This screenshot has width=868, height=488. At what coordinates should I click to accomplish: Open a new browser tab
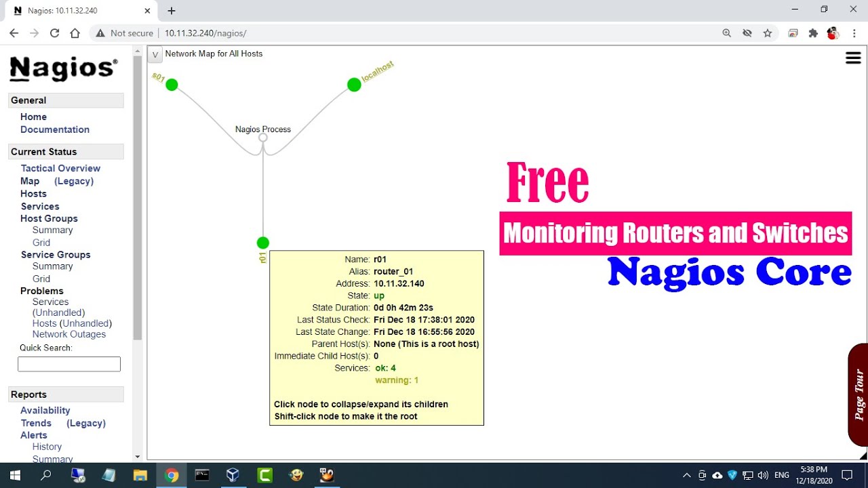(172, 11)
